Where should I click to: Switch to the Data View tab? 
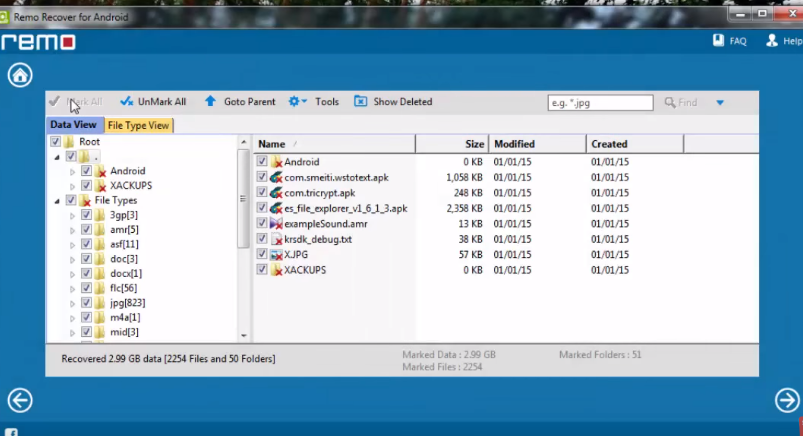click(73, 124)
